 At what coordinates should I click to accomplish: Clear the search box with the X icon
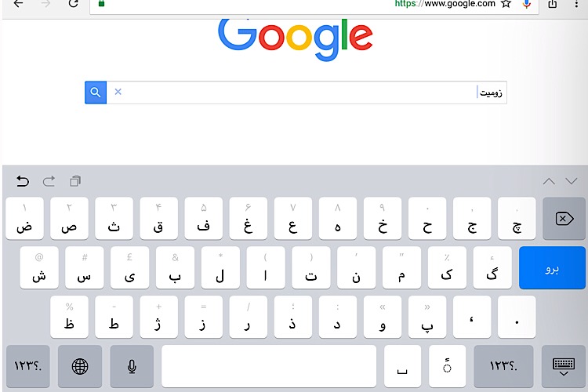coord(118,92)
